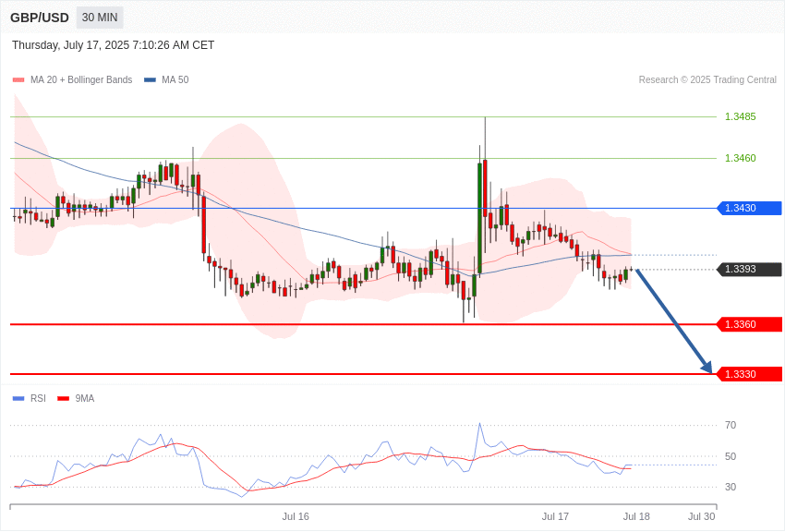
Task: Click the Jul 18 date axis label
Action: [x=636, y=516]
